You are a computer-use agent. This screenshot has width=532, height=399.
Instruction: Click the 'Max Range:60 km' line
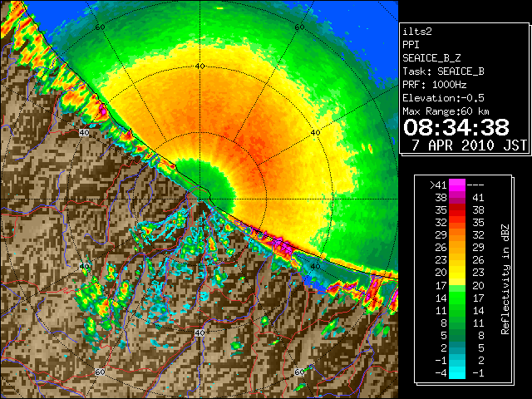(x=446, y=111)
